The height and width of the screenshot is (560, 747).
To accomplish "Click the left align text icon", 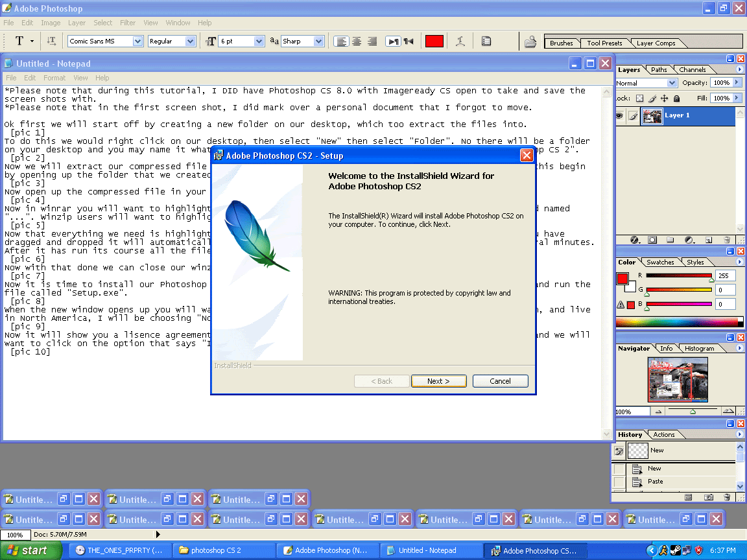I will (341, 41).
